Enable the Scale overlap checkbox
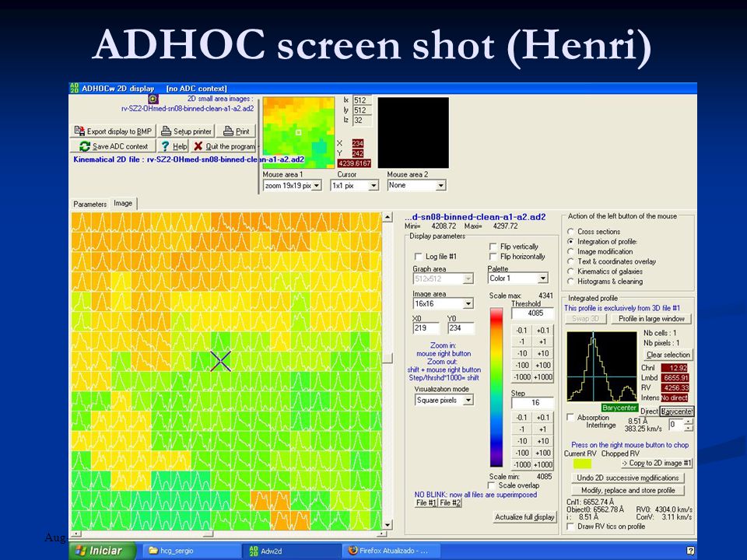The height and width of the screenshot is (560, 747). (492, 485)
